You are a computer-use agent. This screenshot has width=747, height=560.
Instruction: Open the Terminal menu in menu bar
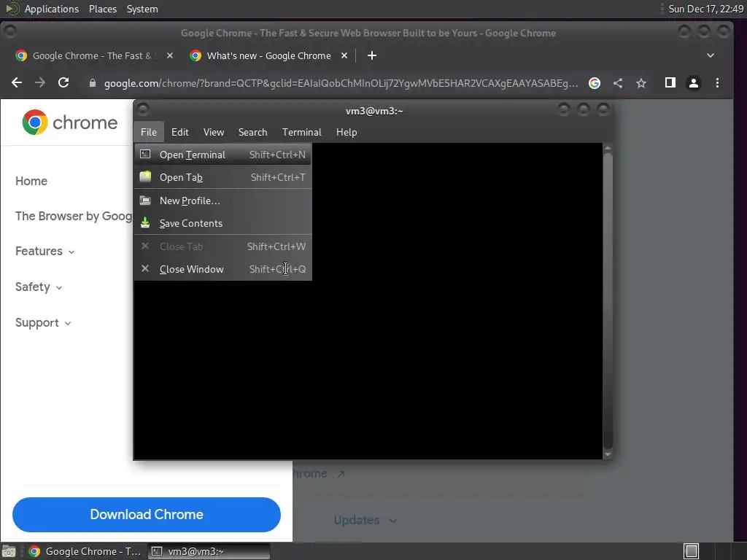click(x=301, y=132)
